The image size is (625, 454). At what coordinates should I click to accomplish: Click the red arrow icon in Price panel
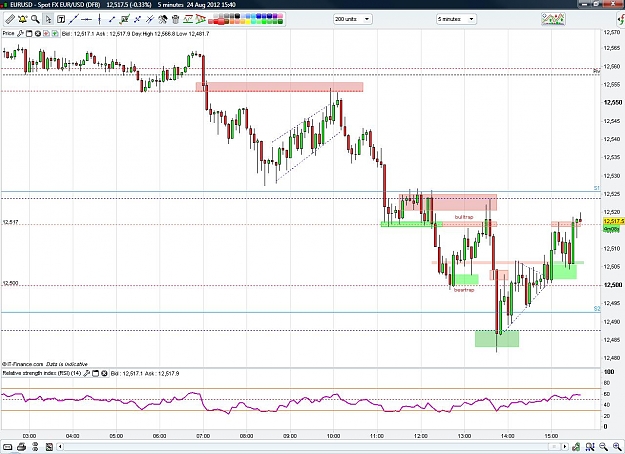pyautogui.click(x=46, y=33)
